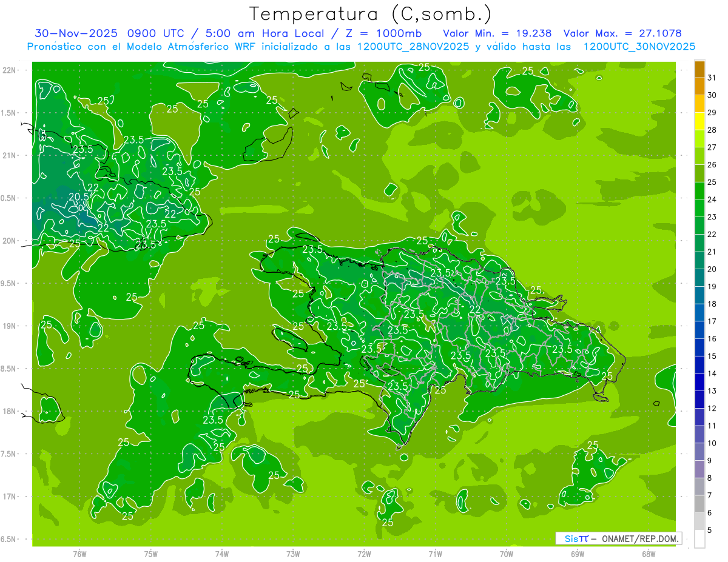Pick the gray swatch between 6 and 7
The image size is (728, 562).
(x=699, y=504)
